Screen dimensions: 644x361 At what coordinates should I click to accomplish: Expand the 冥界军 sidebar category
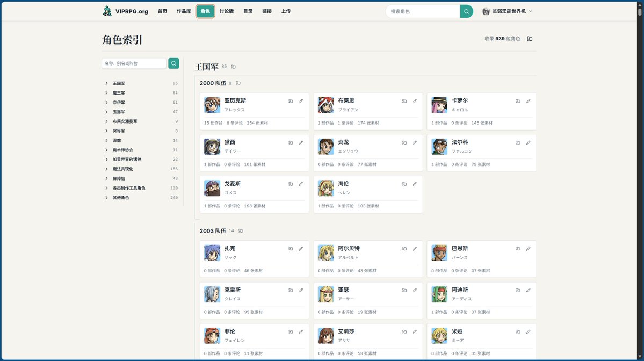click(106, 131)
